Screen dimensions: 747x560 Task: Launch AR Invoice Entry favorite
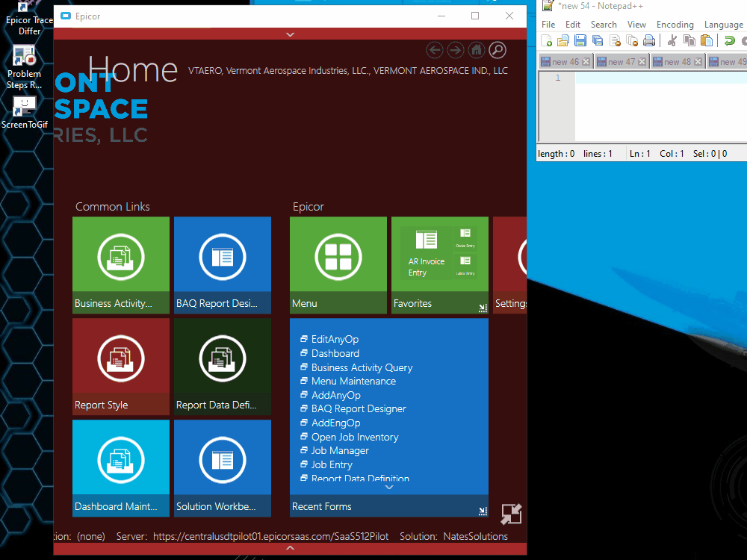[x=426, y=252]
